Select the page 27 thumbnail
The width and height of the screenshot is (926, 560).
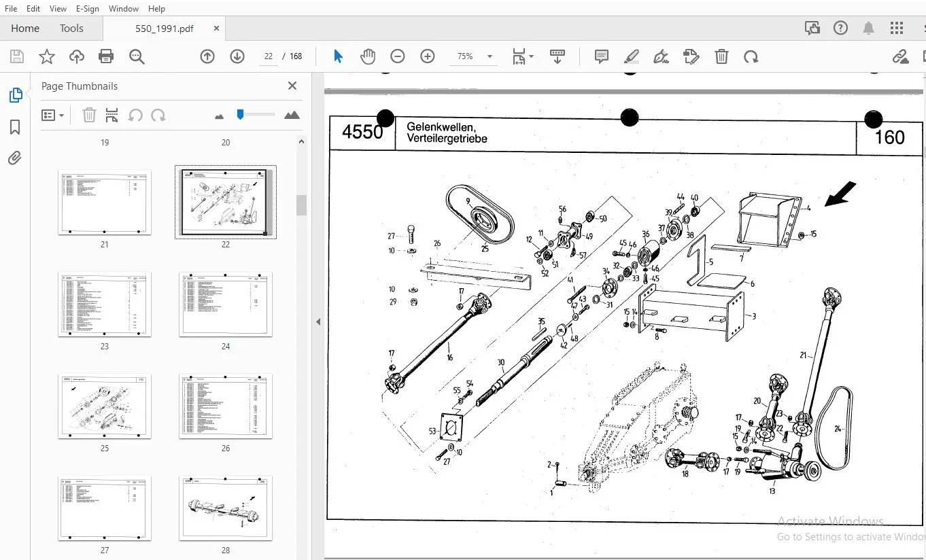click(x=105, y=508)
